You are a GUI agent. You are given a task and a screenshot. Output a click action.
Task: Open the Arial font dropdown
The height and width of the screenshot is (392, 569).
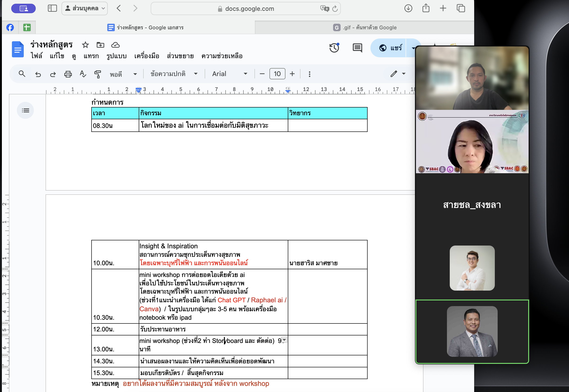point(229,74)
